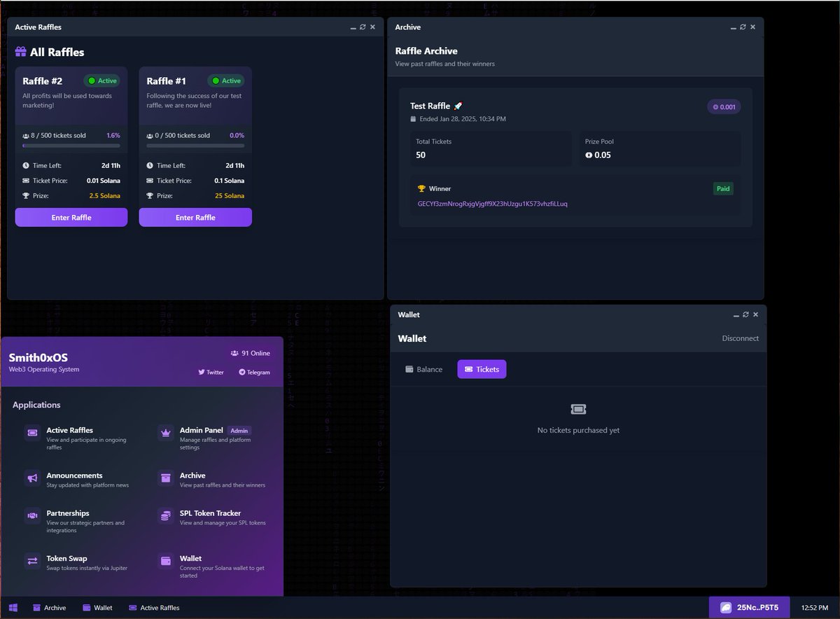Click Raffle #2 tickets sold progress bar
840x619 pixels.
[71, 146]
